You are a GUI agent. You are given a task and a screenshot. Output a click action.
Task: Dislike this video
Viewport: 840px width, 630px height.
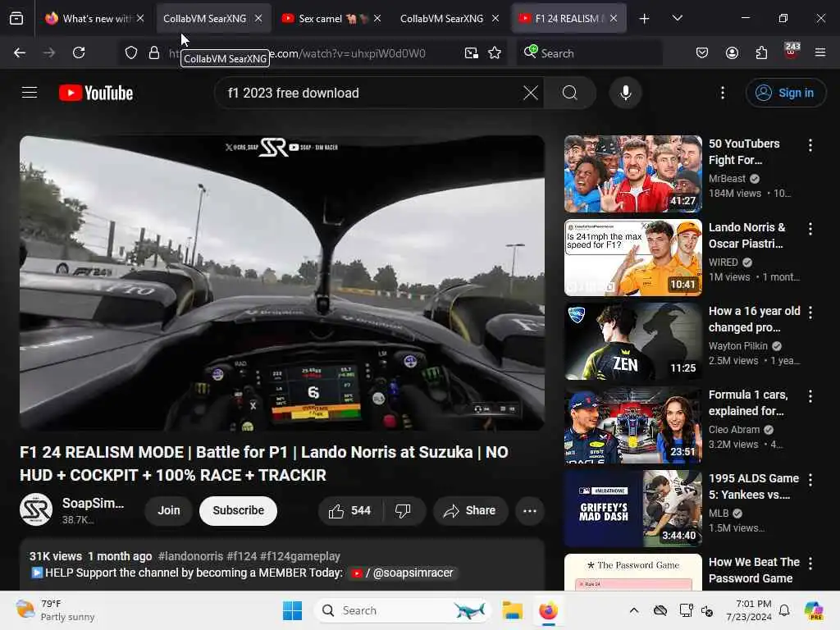[x=403, y=510]
